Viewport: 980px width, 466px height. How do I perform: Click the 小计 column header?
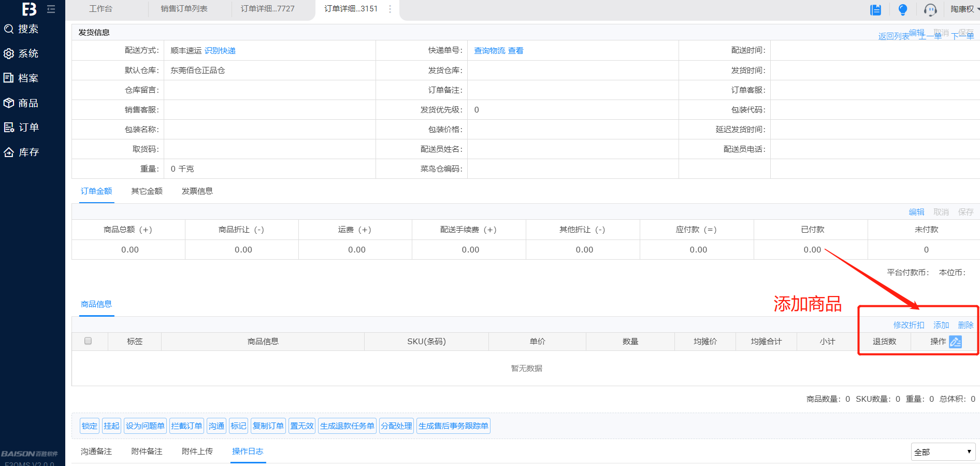827,342
